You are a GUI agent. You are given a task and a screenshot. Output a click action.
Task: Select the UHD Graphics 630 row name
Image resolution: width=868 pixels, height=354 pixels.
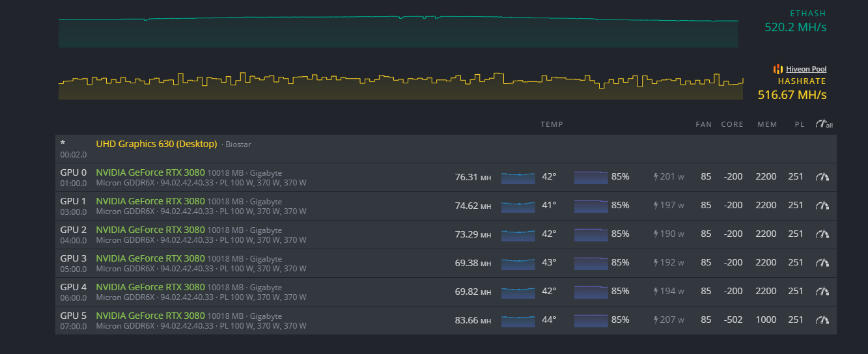(156, 144)
